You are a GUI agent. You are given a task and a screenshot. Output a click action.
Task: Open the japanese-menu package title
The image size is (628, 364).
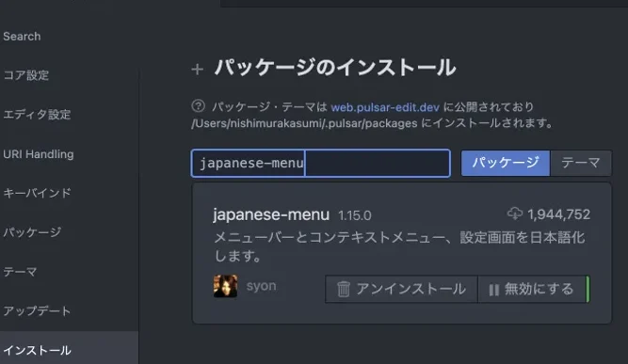(271, 214)
